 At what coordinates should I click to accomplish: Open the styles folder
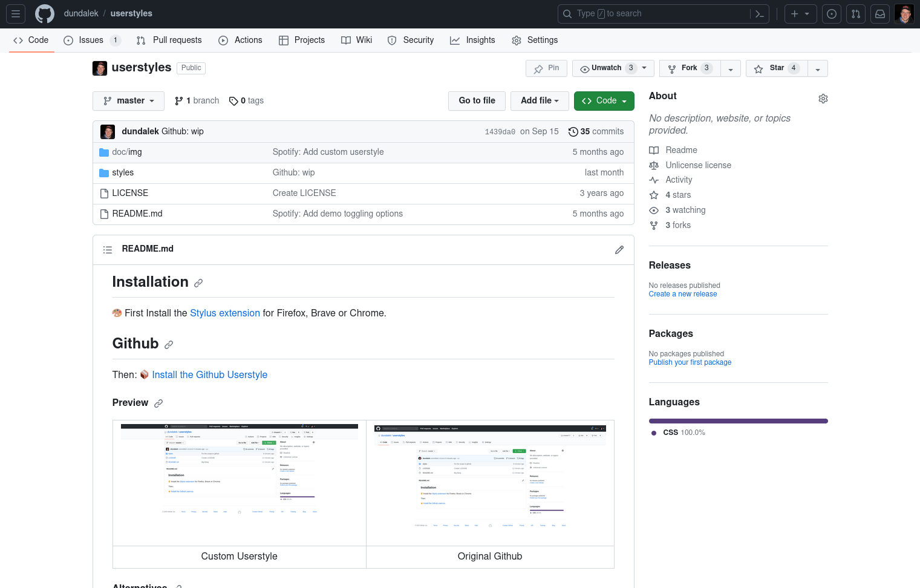click(x=123, y=172)
